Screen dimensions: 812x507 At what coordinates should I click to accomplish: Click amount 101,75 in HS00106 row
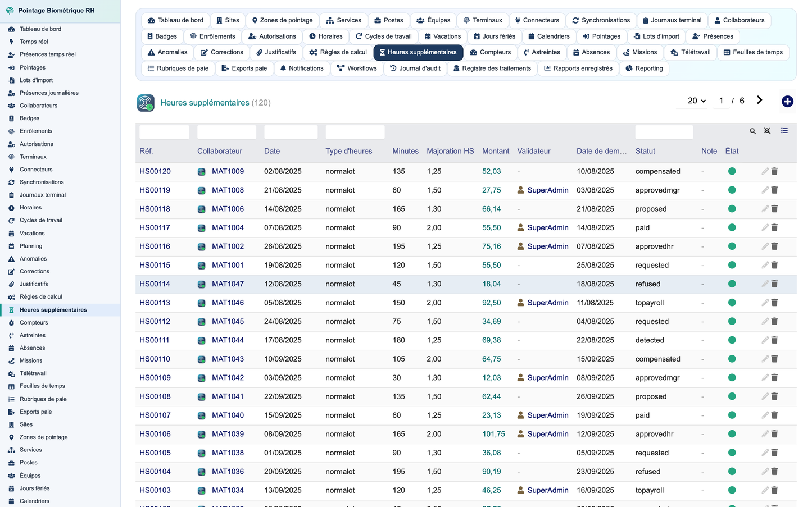pos(493,434)
